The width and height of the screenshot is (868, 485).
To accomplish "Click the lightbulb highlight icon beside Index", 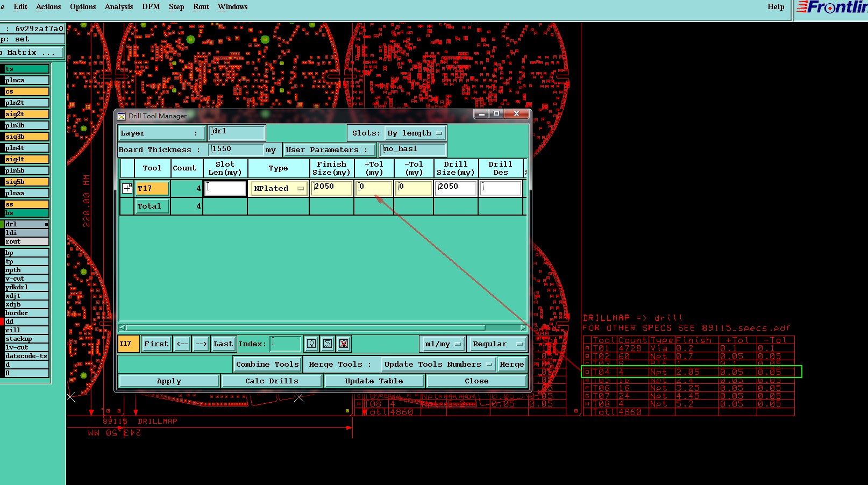I will (x=311, y=344).
